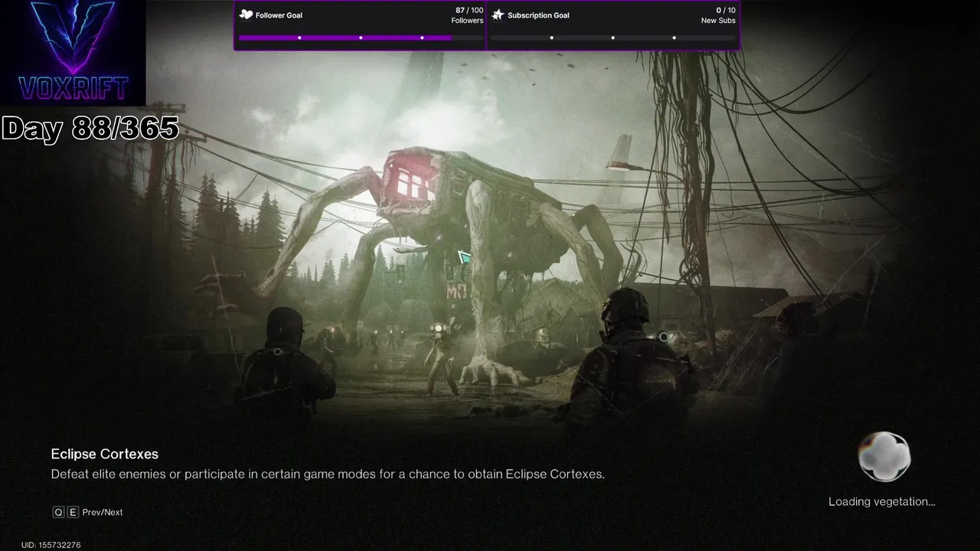Click the "0 / 10 New Subs" counter
980x551 pixels.
(x=718, y=15)
